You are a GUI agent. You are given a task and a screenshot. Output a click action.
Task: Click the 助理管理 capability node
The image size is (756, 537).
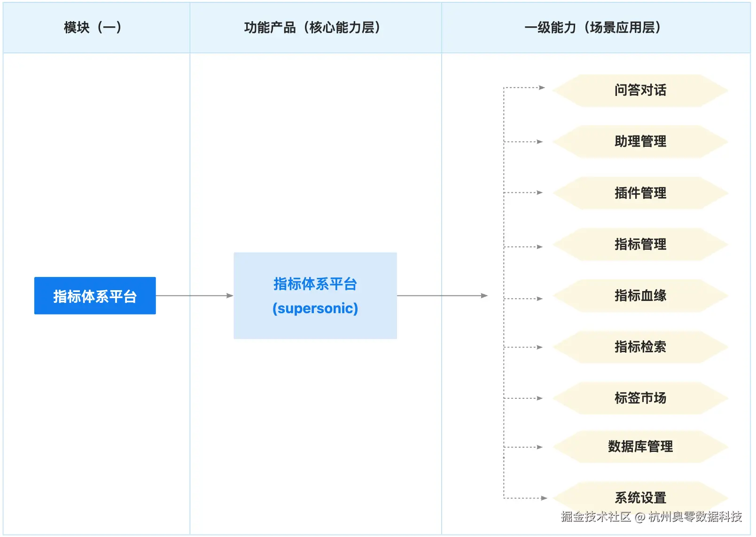coord(641,142)
